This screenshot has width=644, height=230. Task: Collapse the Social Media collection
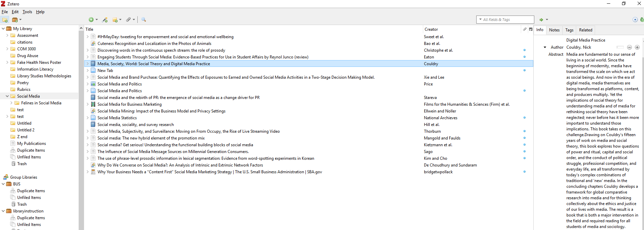7,96
